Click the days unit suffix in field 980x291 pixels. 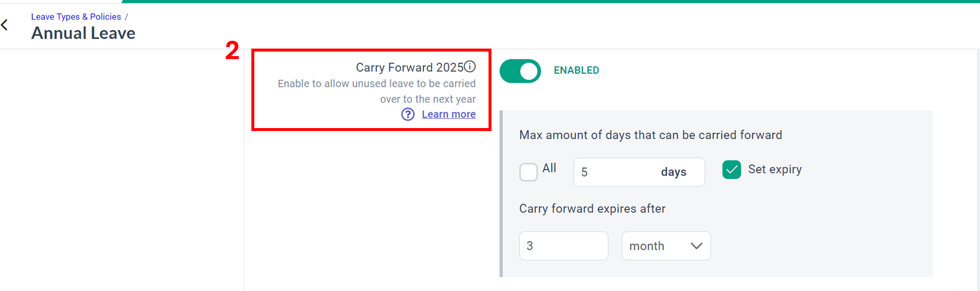[x=673, y=172]
